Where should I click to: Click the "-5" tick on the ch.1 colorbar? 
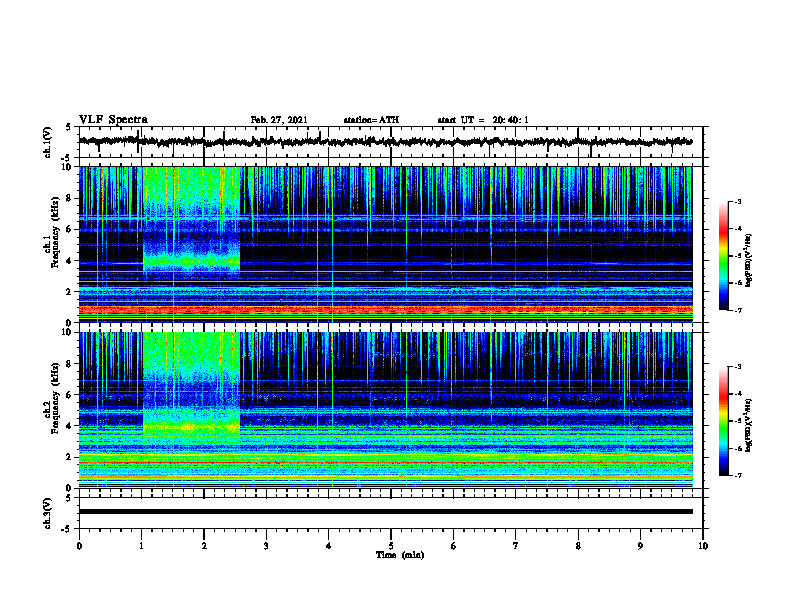click(738, 256)
